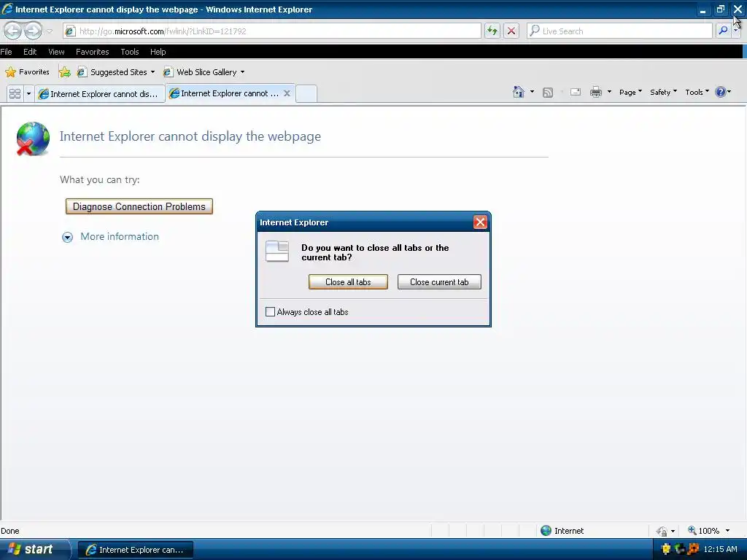Open the tab list dropdown arrow
Viewport: 747px width, 560px height.
[28, 93]
